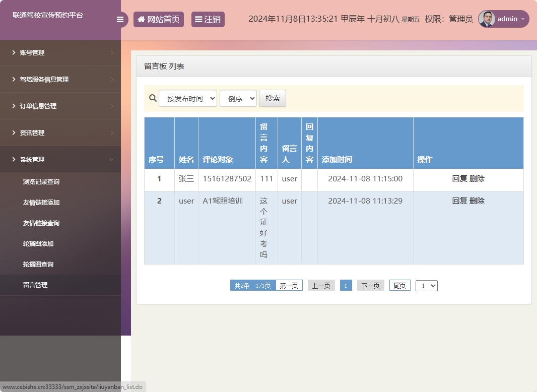The height and width of the screenshot is (392, 537).
Task: Open the 倒序 sort order dropdown
Action: click(238, 98)
